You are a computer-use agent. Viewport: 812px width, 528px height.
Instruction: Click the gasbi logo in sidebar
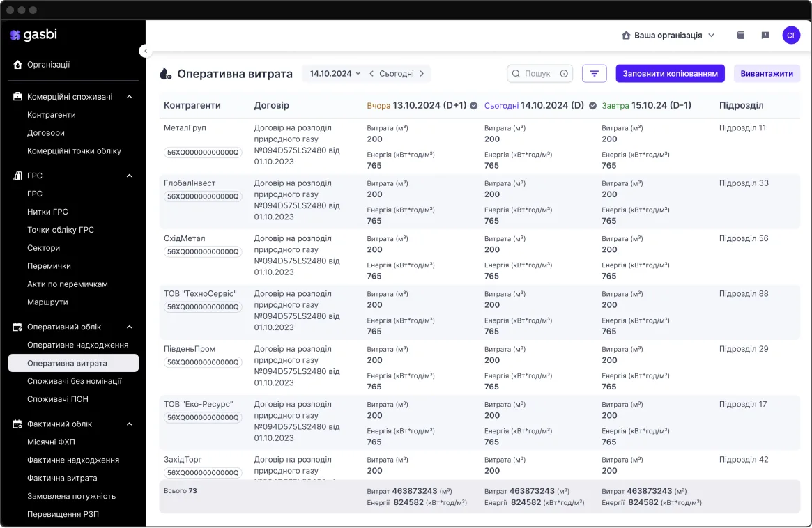33,35
